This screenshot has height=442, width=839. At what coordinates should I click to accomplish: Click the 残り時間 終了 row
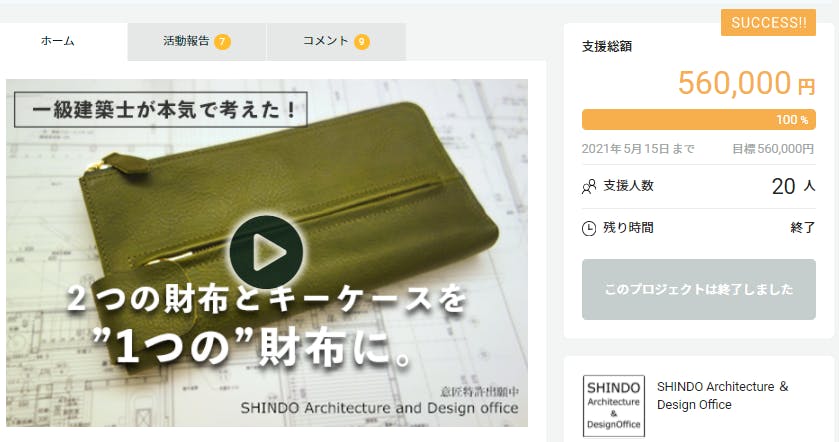point(699,228)
